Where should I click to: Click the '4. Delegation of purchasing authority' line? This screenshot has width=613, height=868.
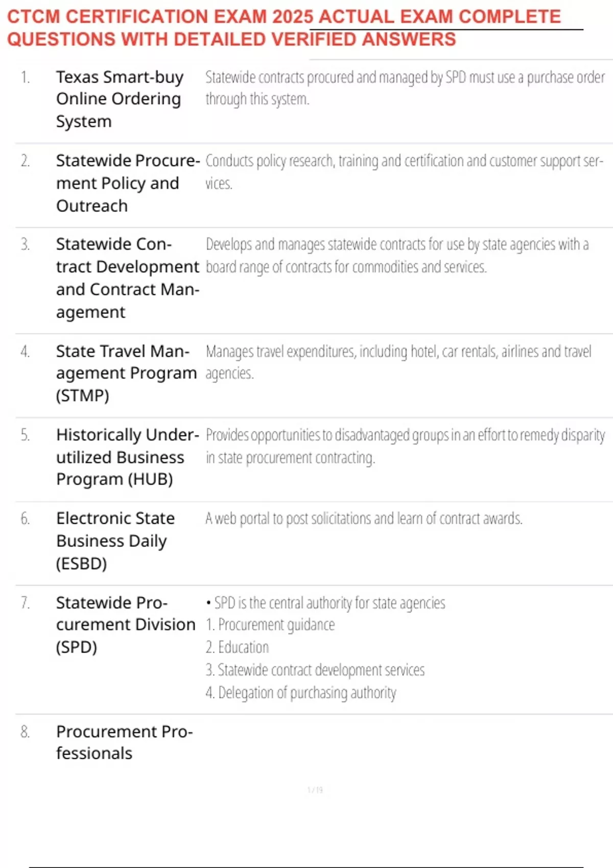tap(301, 693)
